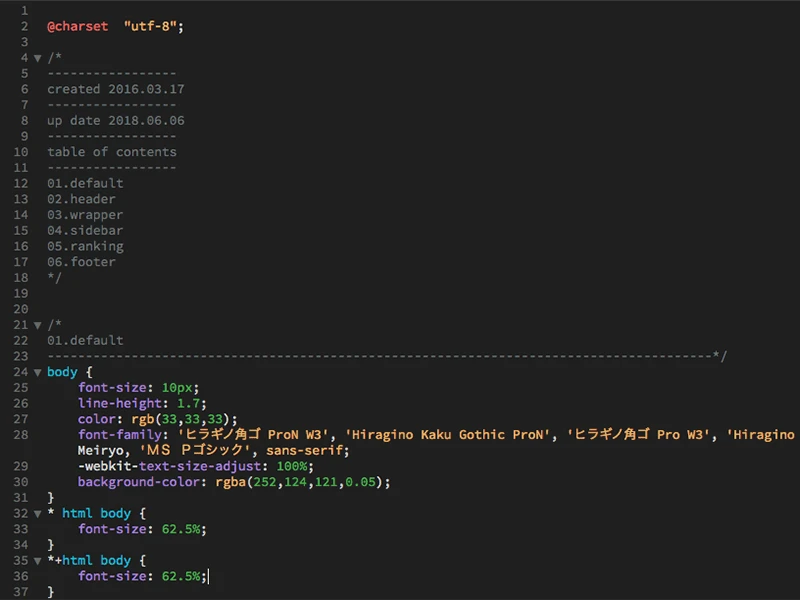This screenshot has width=800, height=600.
Task: Click the -webkit-text-size-adjust property
Action: point(169,466)
